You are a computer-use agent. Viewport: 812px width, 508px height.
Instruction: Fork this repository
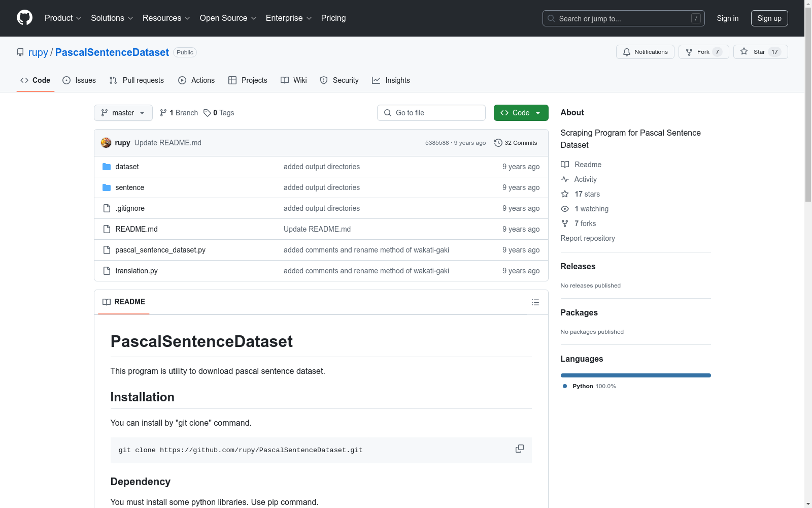[x=703, y=52]
